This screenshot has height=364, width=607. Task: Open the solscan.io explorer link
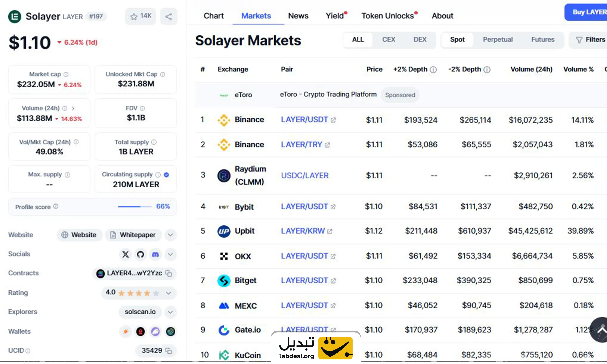coord(140,312)
